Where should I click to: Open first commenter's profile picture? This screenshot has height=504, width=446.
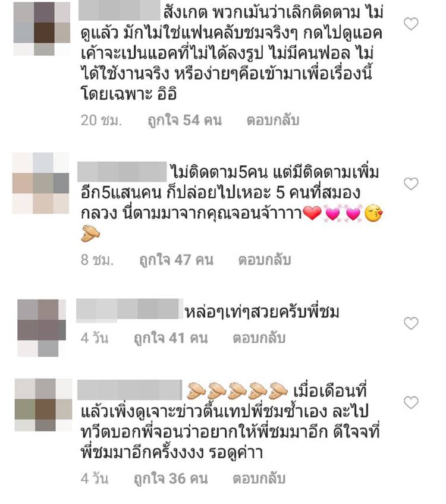pyautogui.click(x=42, y=29)
